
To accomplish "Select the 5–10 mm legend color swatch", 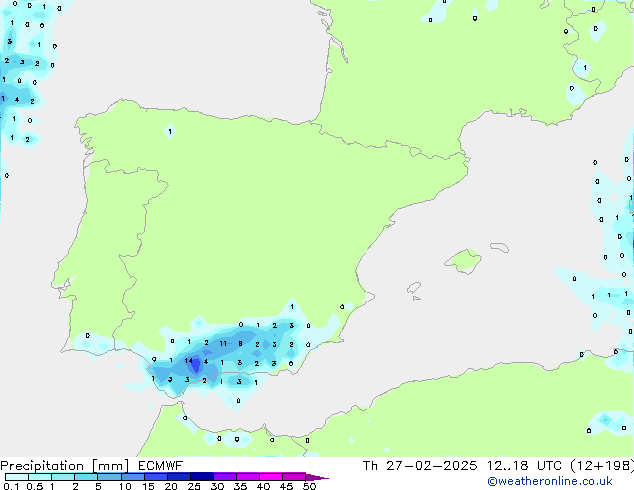I will (x=109, y=477).
